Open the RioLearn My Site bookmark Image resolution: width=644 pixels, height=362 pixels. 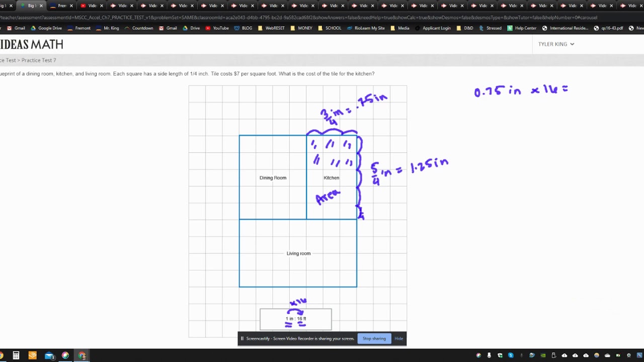(366, 28)
